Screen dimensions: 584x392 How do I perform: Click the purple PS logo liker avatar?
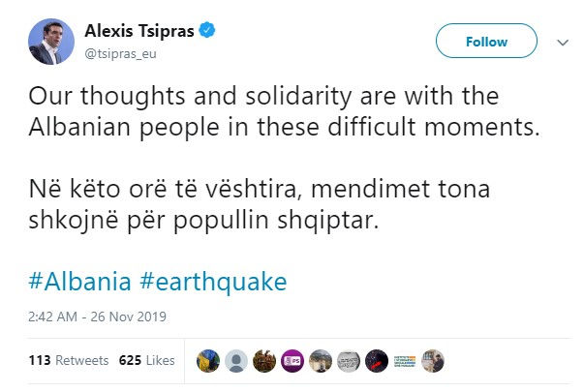(292, 361)
